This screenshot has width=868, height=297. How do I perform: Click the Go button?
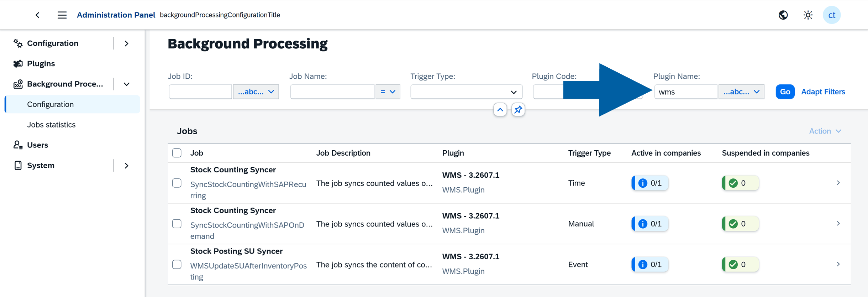[785, 92]
